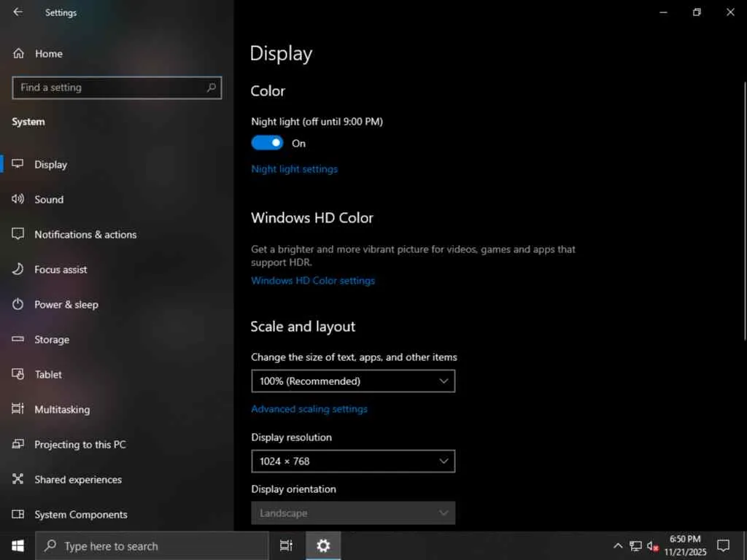Click the Display page heading

(x=281, y=53)
